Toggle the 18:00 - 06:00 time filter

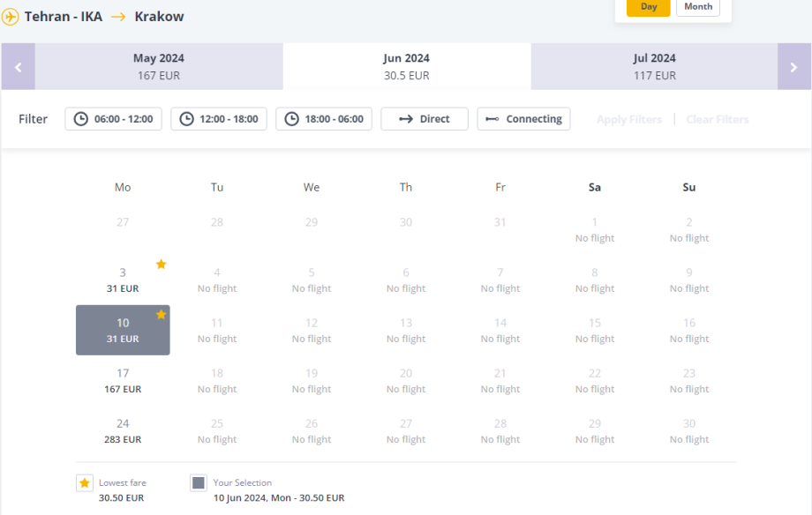point(324,119)
